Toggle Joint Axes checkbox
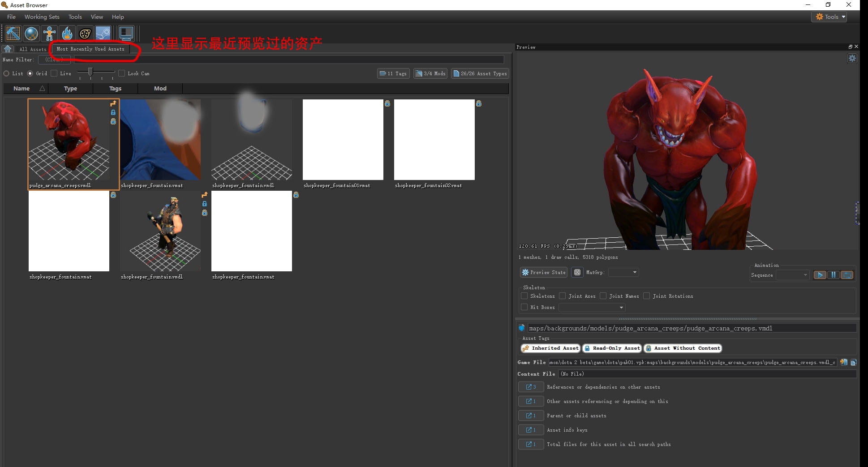The height and width of the screenshot is (467, 868). (x=562, y=296)
